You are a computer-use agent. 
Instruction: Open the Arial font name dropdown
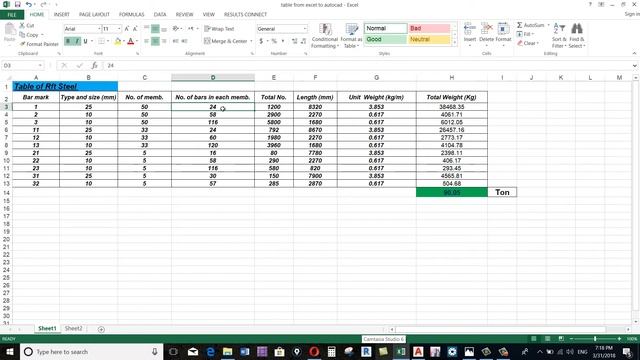click(99, 29)
